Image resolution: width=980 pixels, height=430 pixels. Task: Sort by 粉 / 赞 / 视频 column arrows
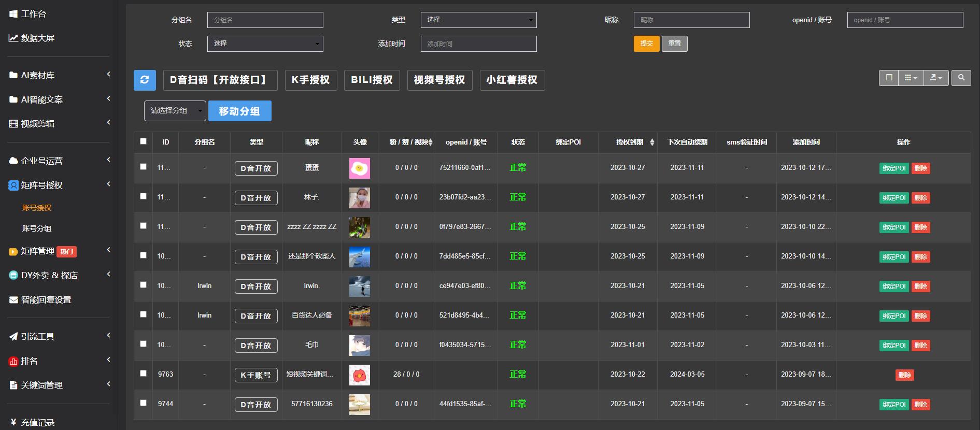pyautogui.click(x=430, y=142)
